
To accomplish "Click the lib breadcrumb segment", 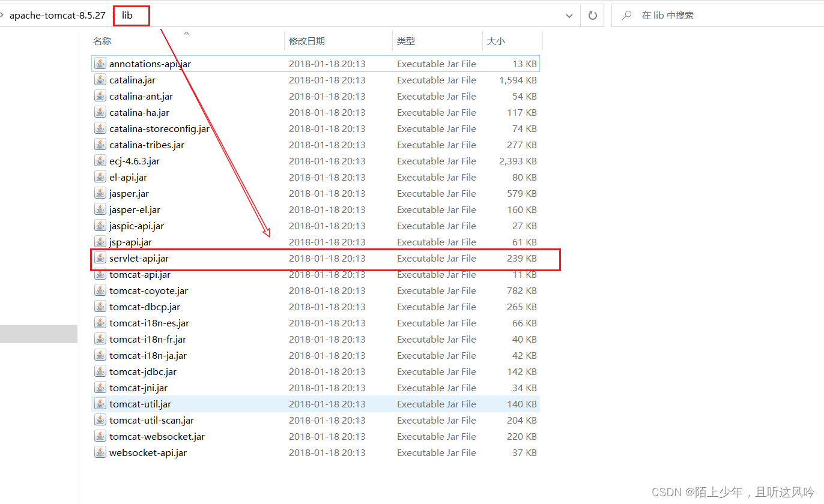I will tap(127, 16).
